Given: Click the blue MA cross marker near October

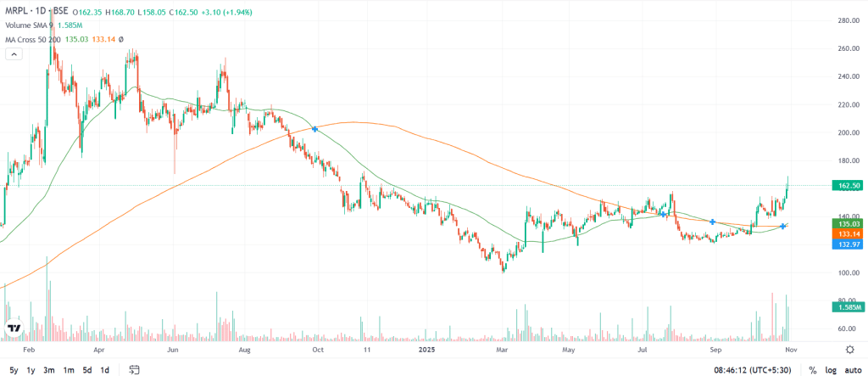Looking at the screenshot, I should click(x=315, y=129).
